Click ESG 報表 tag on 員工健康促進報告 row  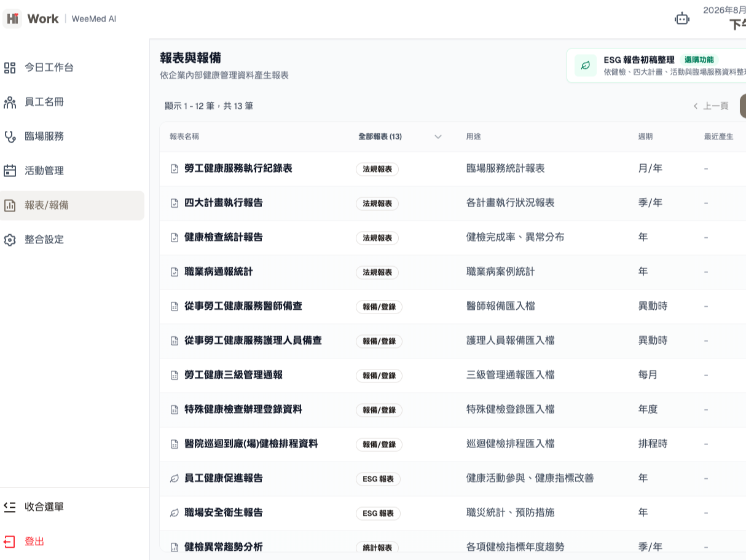pyautogui.click(x=378, y=479)
